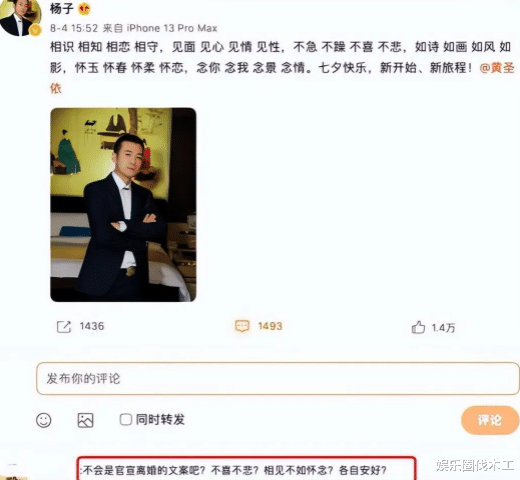The height and width of the screenshot is (480, 520).
Task: View the profile avatar of 杨子
Action: click(20, 17)
